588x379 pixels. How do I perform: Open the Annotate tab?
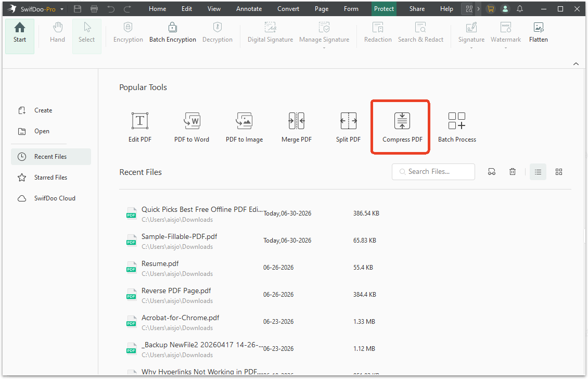pyautogui.click(x=249, y=9)
